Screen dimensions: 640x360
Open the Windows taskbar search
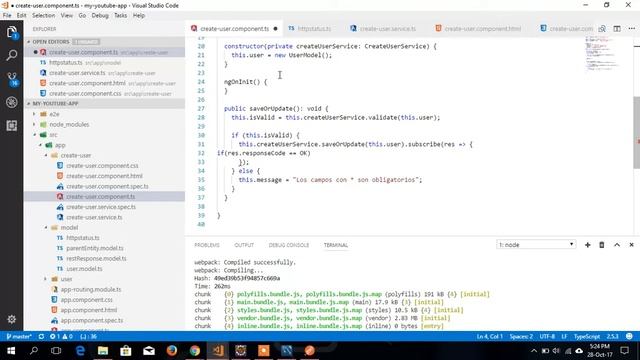[x=34, y=351]
